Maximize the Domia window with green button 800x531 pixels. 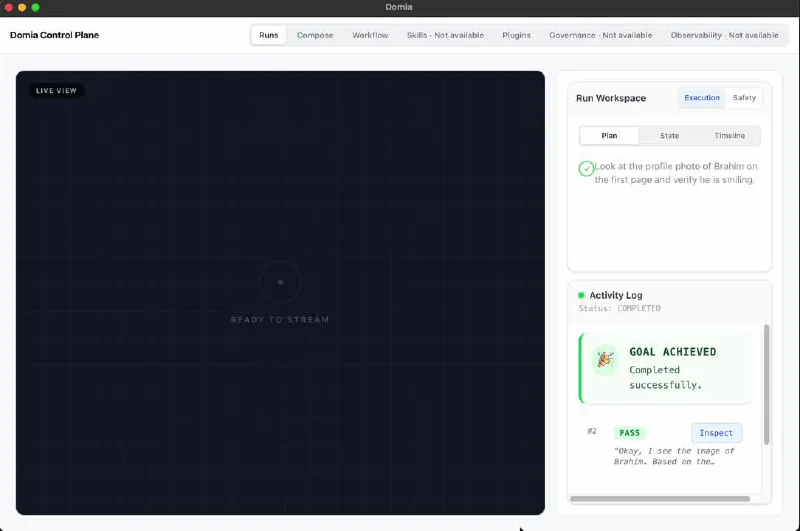(x=35, y=7)
